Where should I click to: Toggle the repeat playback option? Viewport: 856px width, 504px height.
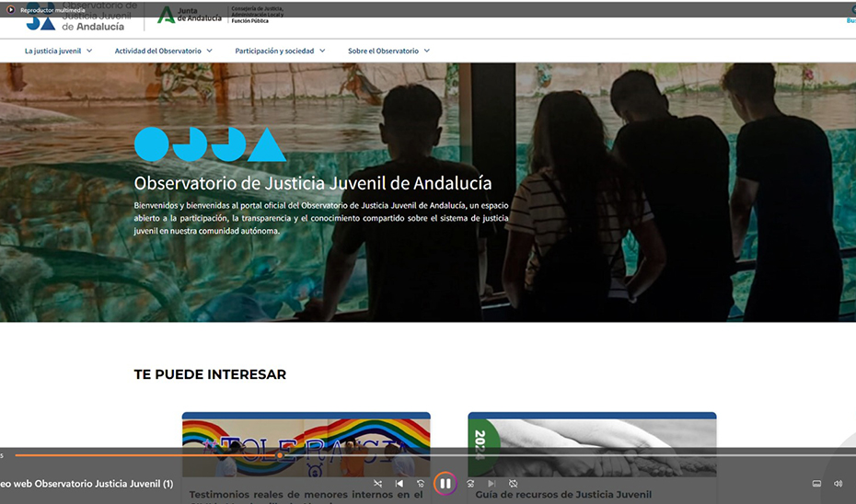[514, 484]
